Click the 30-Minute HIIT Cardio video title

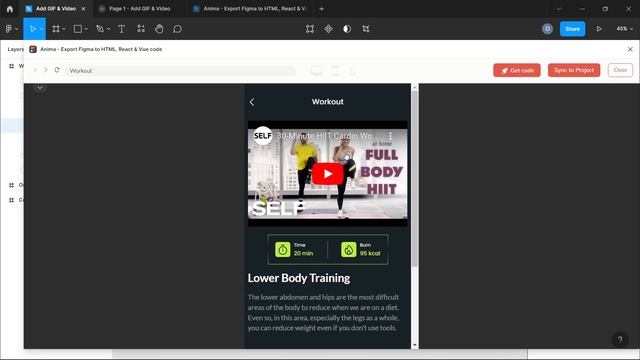point(327,136)
